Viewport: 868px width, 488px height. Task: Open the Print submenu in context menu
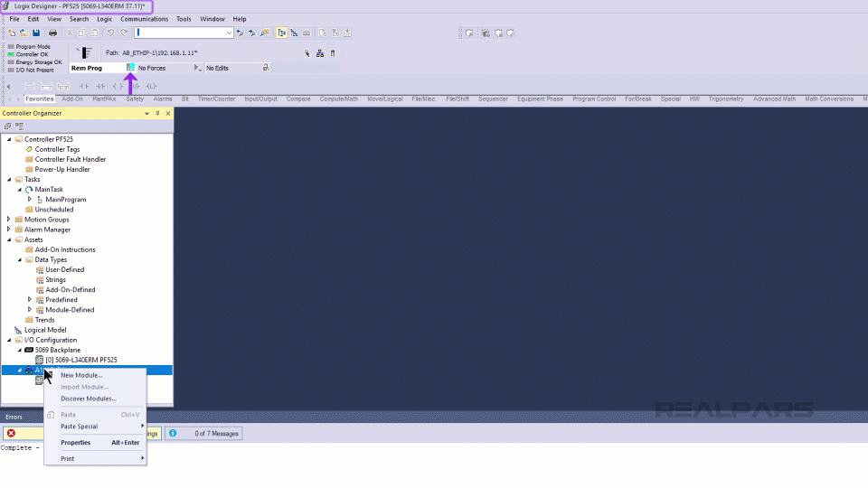tap(95, 459)
